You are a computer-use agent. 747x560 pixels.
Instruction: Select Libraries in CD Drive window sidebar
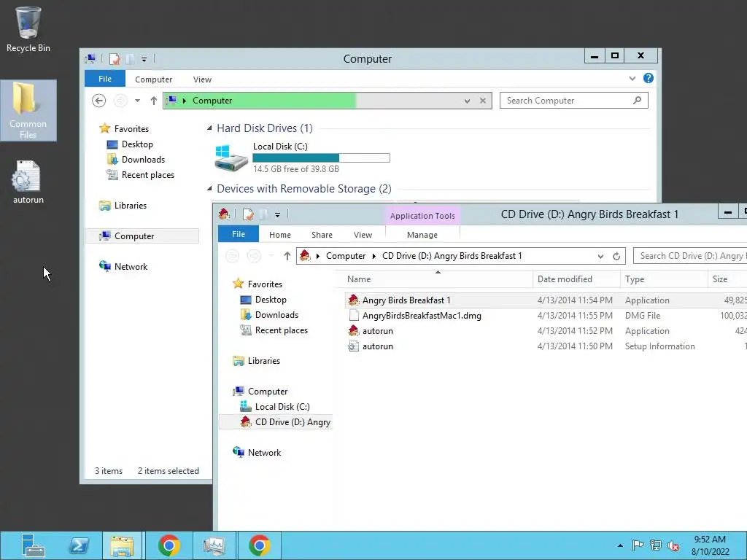tap(263, 361)
